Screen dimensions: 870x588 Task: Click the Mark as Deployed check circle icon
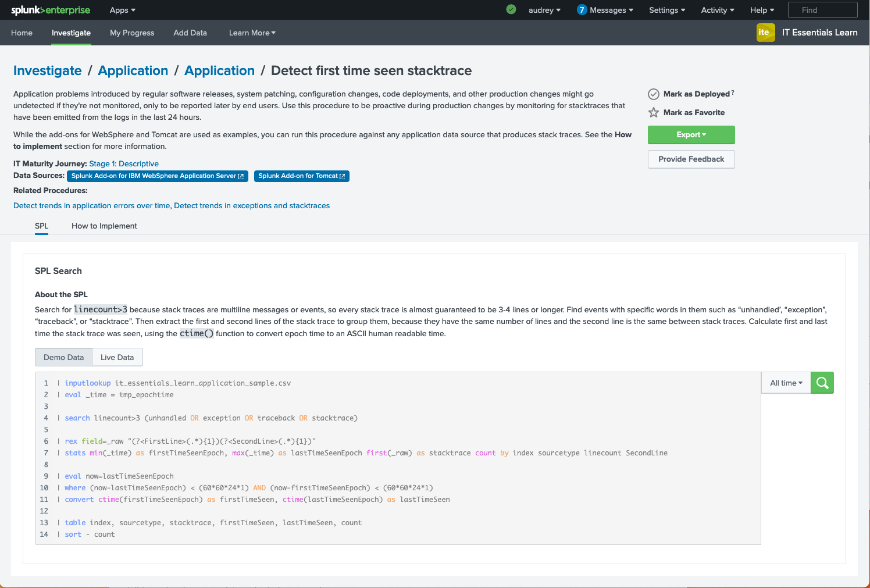pyautogui.click(x=654, y=94)
